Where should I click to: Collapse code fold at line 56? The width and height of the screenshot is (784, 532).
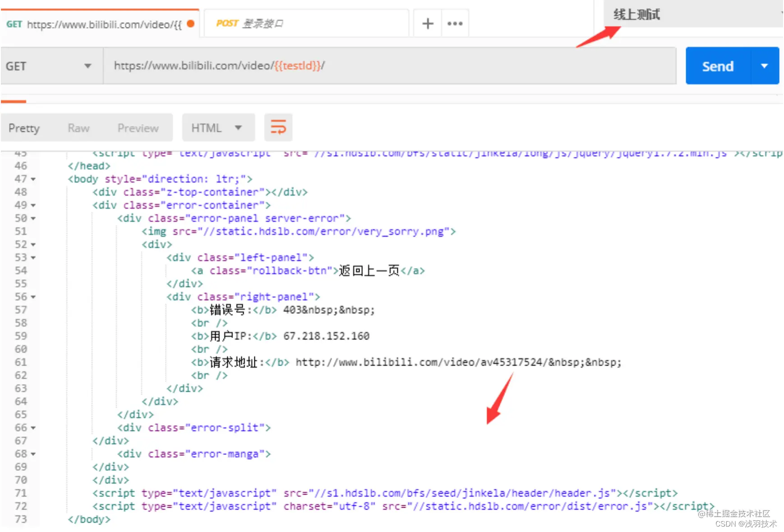click(33, 297)
